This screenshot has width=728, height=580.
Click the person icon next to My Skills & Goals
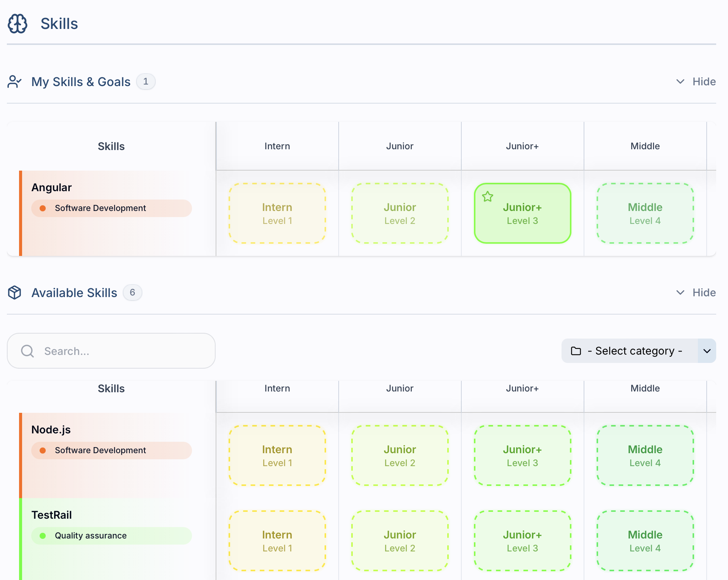pos(14,81)
